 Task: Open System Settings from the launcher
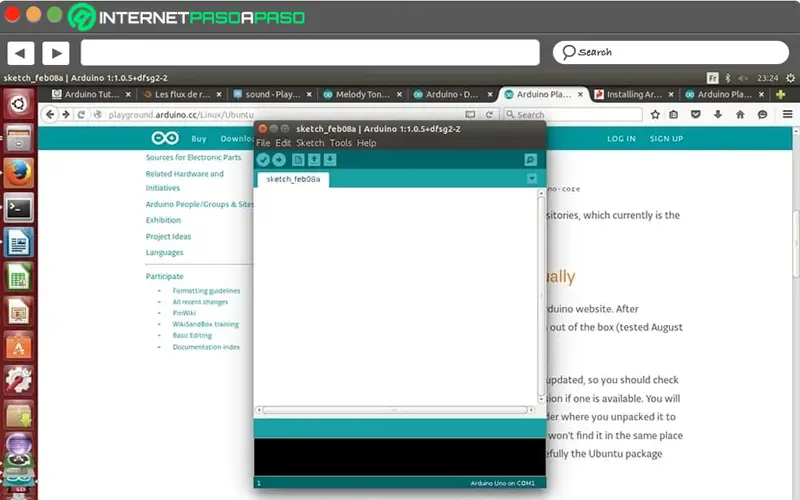[x=18, y=380]
